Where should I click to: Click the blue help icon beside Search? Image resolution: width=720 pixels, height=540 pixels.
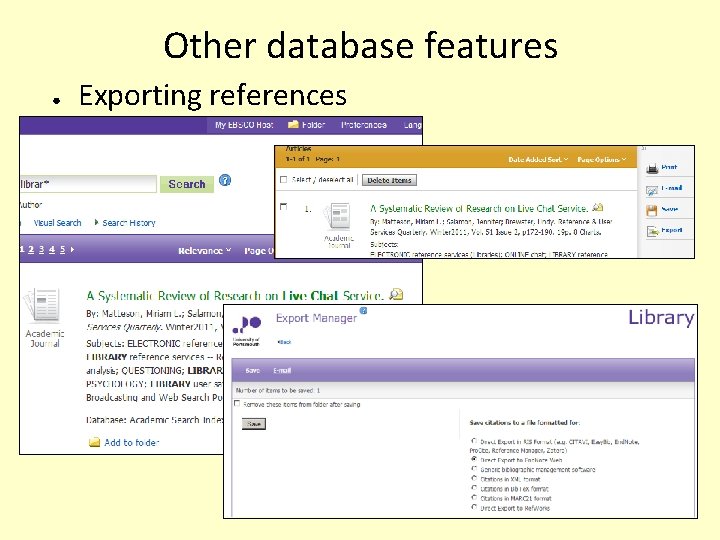click(x=225, y=180)
